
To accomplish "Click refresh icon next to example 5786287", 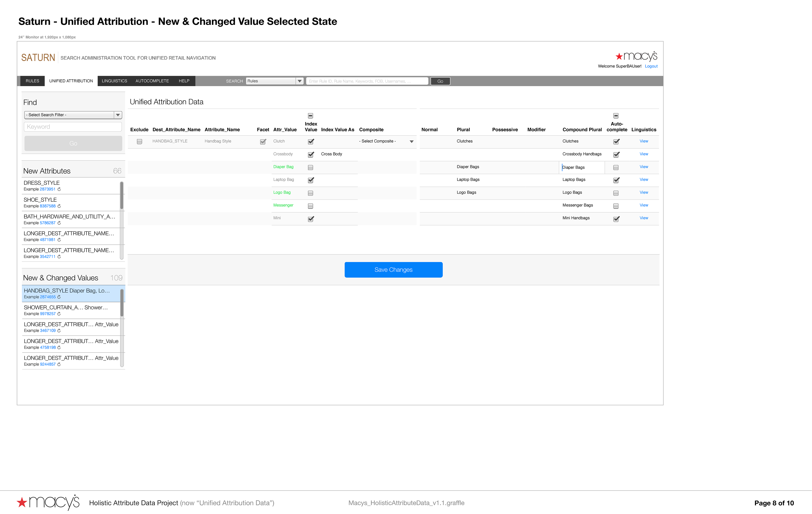I will pyautogui.click(x=59, y=223).
